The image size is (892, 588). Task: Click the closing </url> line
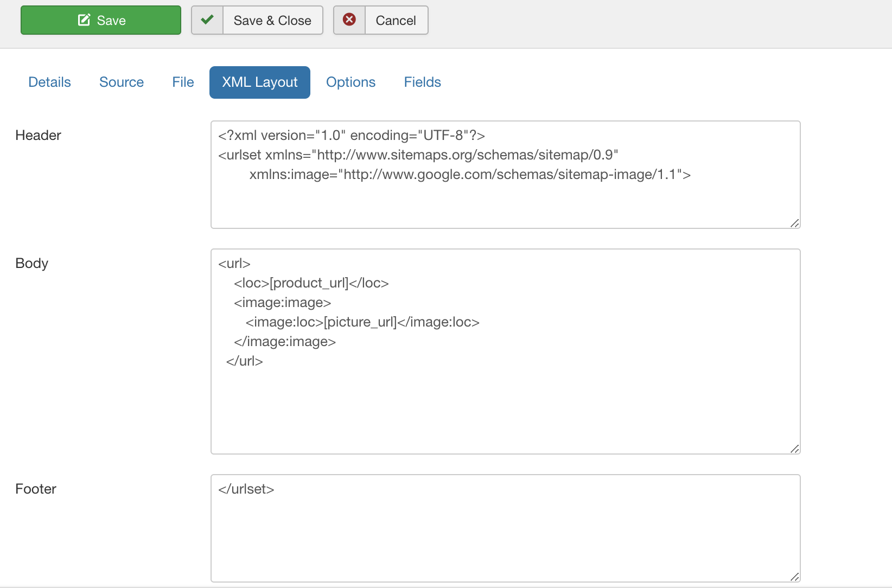click(245, 361)
